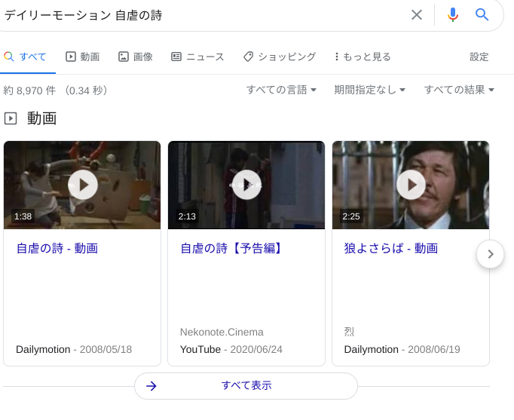Switch to the 動画 tab
The width and height of the screenshot is (514, 420).
[83, 57]
